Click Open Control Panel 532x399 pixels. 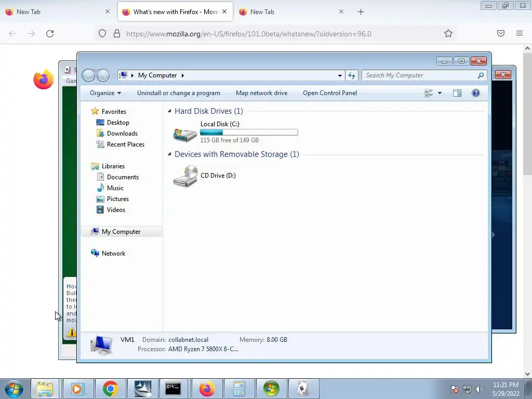coord(330,93)
